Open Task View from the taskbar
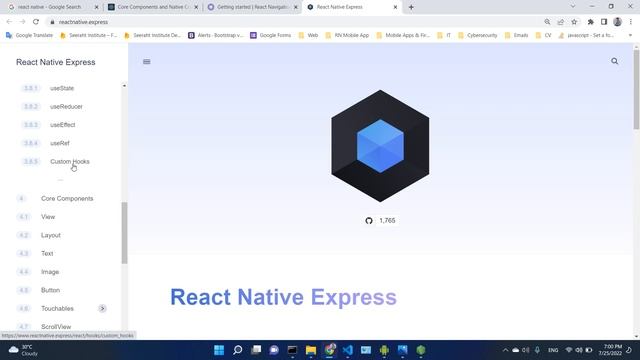The width and height of the screenshot is (640, 360). [256, 350]
